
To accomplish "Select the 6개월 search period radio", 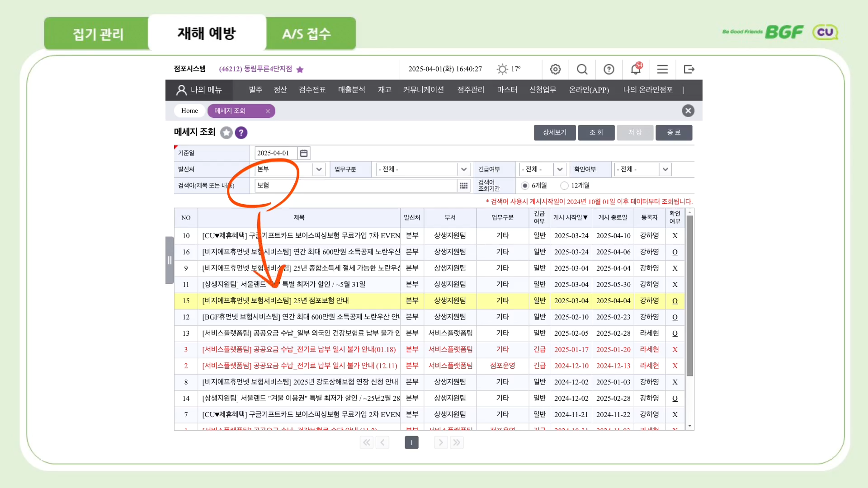I will tap(525, 186).
